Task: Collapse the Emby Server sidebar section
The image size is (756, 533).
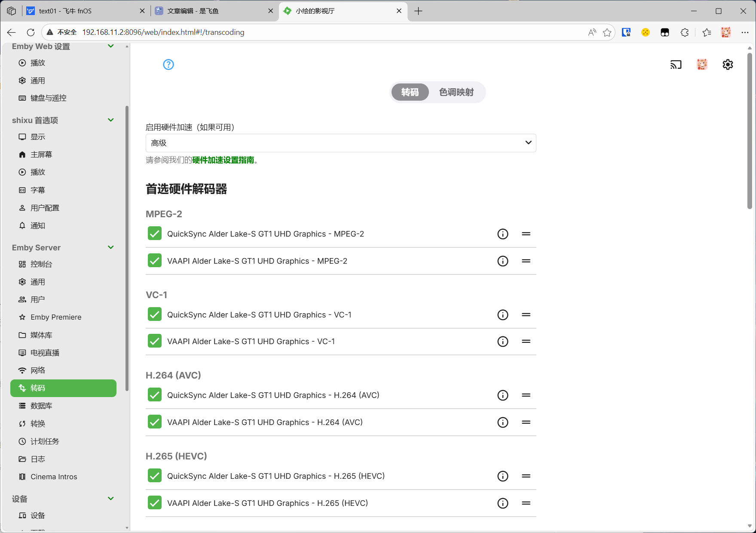Action: coord(110,247)
